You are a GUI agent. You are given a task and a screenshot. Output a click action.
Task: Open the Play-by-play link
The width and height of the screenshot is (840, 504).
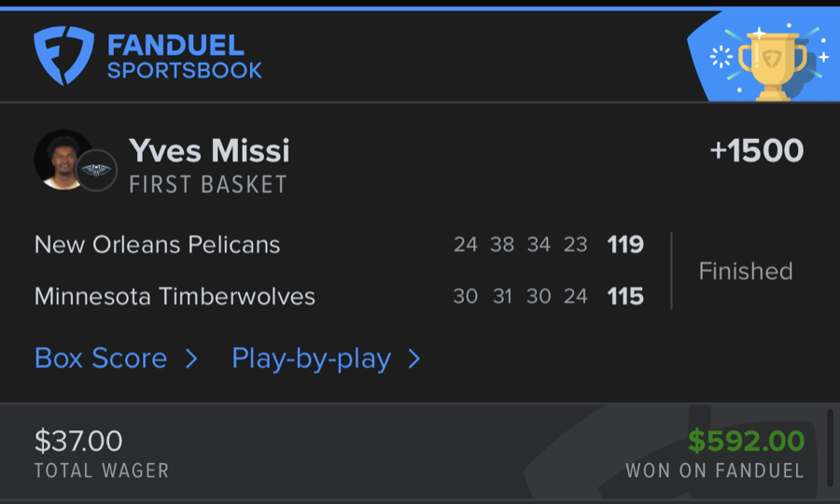311,358
